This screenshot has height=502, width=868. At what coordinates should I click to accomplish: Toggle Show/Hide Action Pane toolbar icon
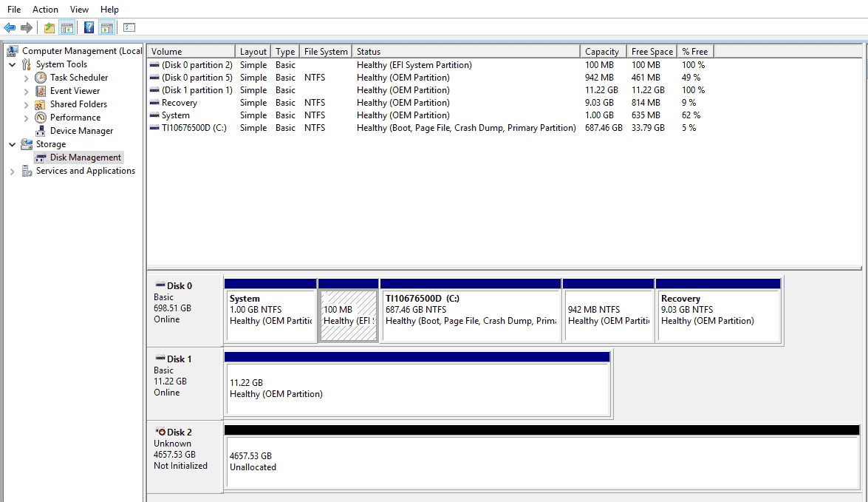107,27
